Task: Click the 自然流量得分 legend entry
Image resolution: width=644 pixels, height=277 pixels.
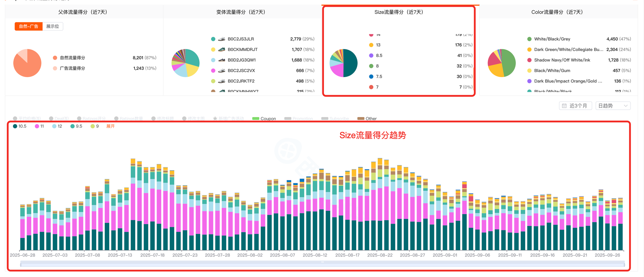Action: 72,58
